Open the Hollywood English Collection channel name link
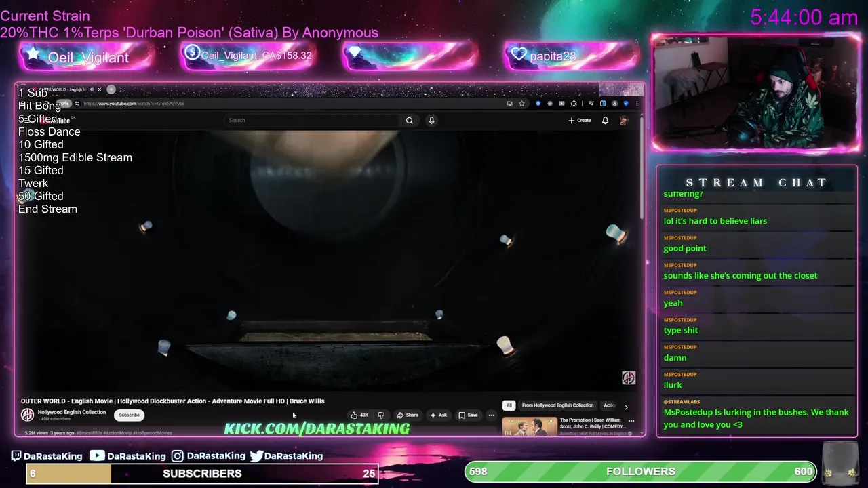 pyautogui.click(x=72, y=412)
